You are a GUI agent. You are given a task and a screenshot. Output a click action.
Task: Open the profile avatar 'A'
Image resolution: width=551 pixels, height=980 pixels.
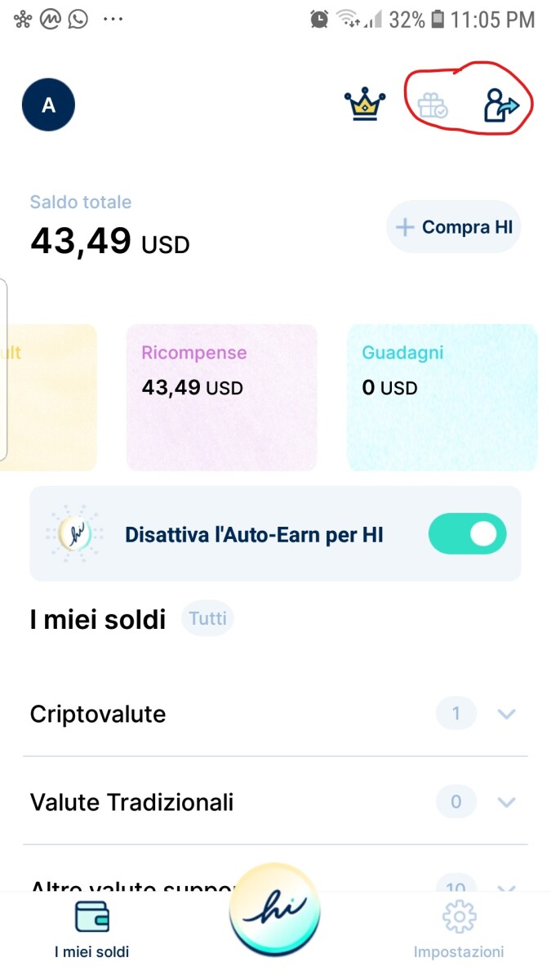click(x=48, y=105)
